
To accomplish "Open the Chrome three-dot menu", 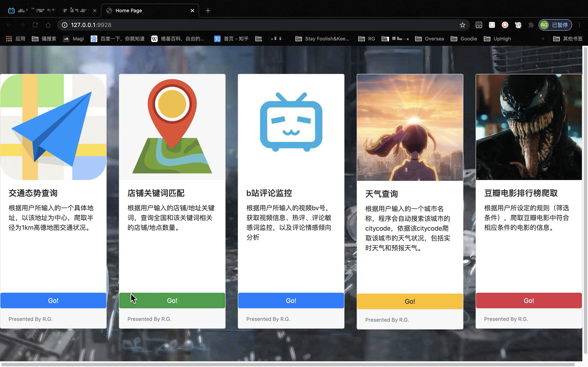I will (x=579, y=25).
